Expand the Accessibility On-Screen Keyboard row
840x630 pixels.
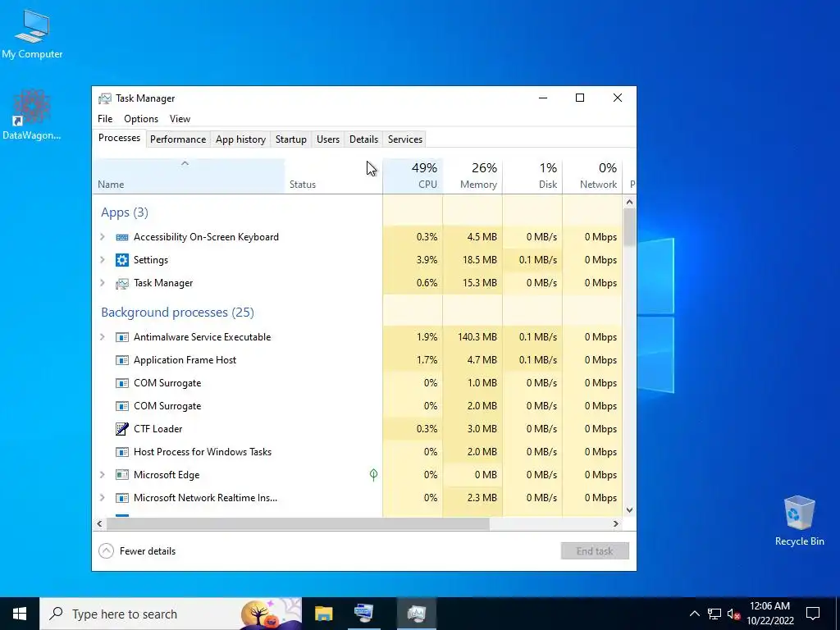click(103, 237)
